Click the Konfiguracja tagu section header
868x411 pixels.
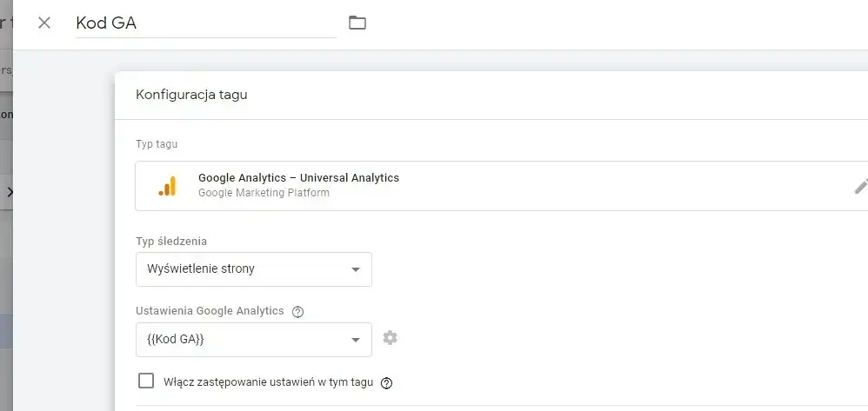click(x=191, y=95)
